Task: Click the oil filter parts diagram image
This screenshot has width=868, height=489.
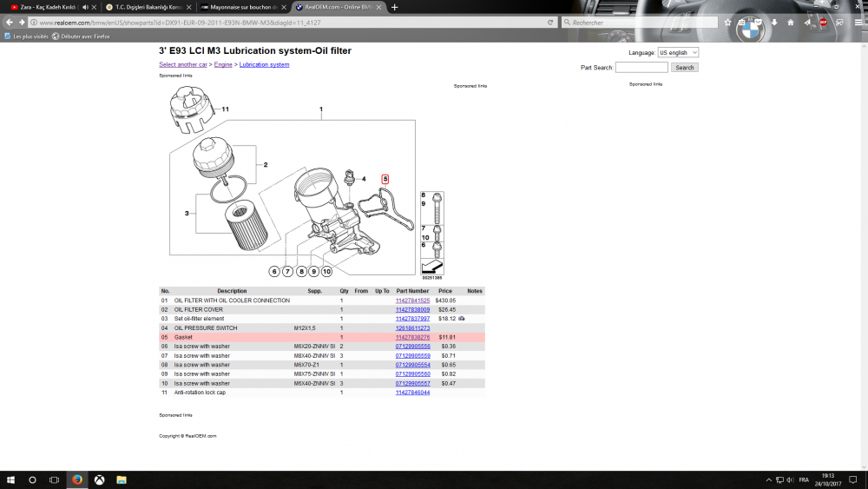Action: pos(306,182)
